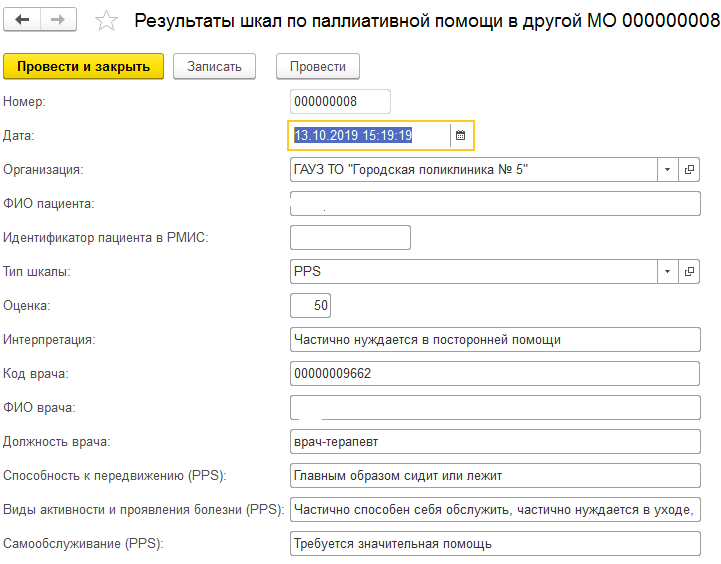Viewport: 721px width, 564px height.
Task: Click the Интерпретация text field
Action: click(494, 339)
